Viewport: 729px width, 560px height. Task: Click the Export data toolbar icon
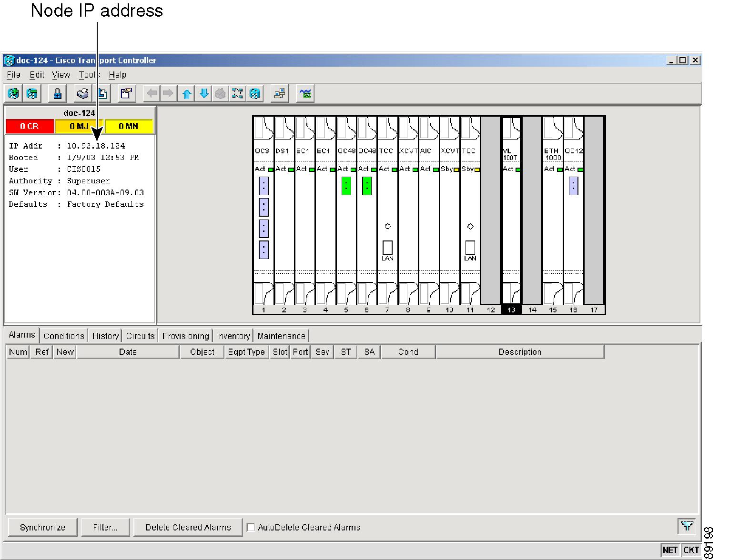click(102, 93)
